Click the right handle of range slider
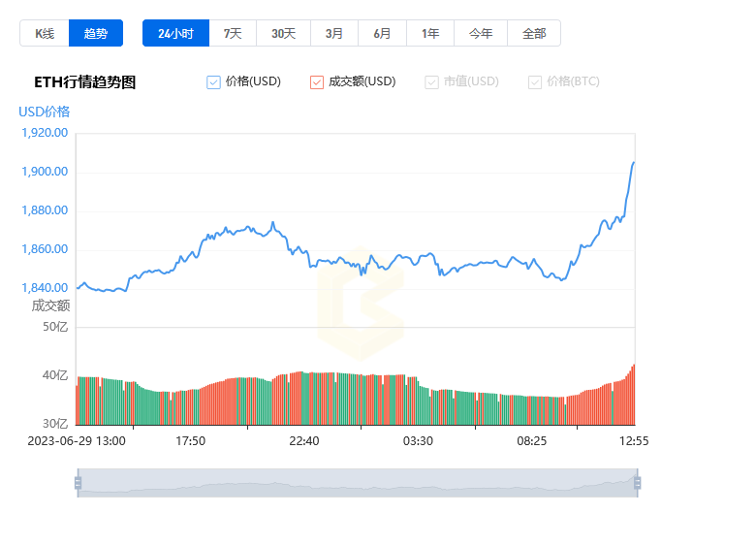Screen dimensions: 756x546 [638, 483]
